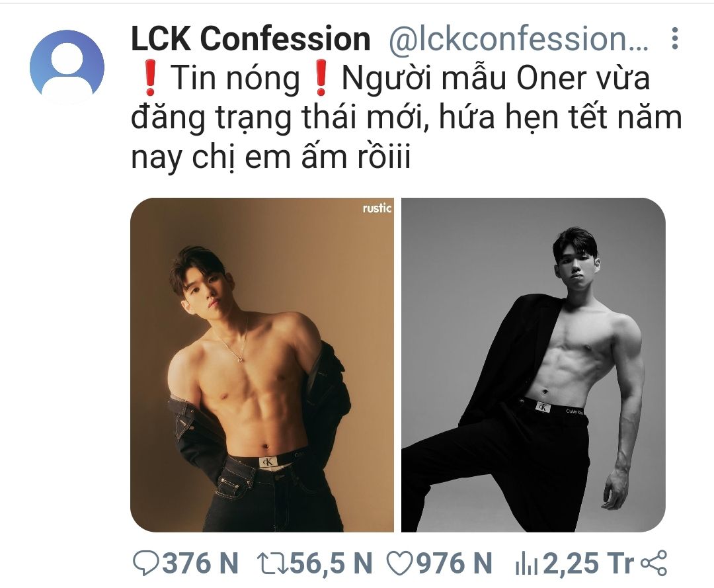Open the @lckconfession handle

(x=518, y=39)
